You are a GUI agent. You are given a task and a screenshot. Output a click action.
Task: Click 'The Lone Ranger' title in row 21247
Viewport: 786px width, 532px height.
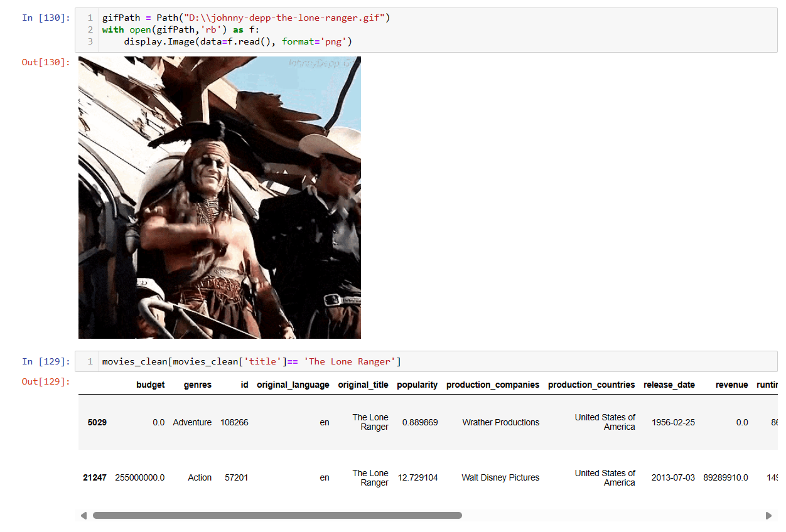pos(370,477)
